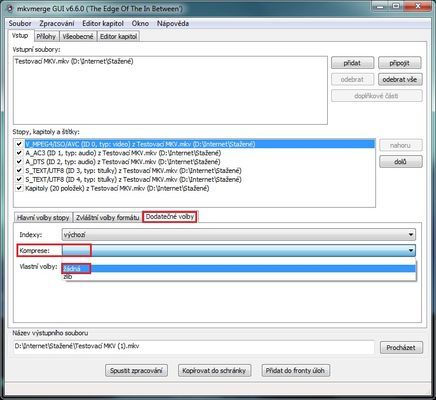Click the Procházet button
The image size is (436, 400).
[x=401, y=347]
